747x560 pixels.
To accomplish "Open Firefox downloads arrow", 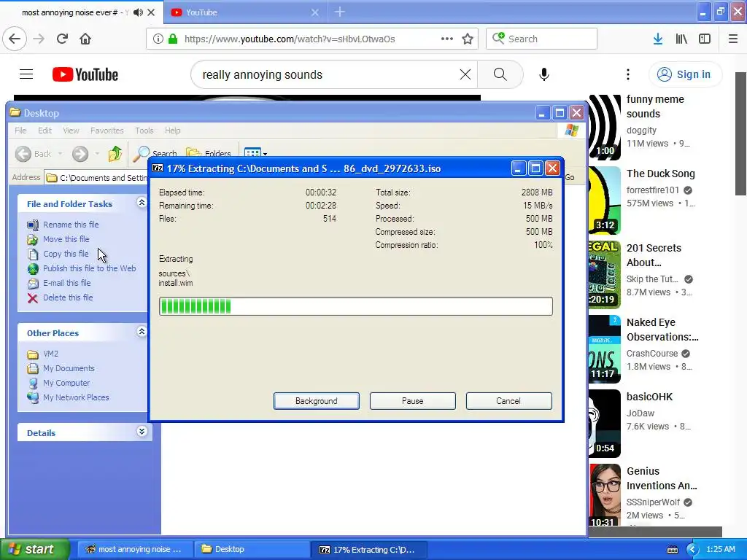I will 658,39.
